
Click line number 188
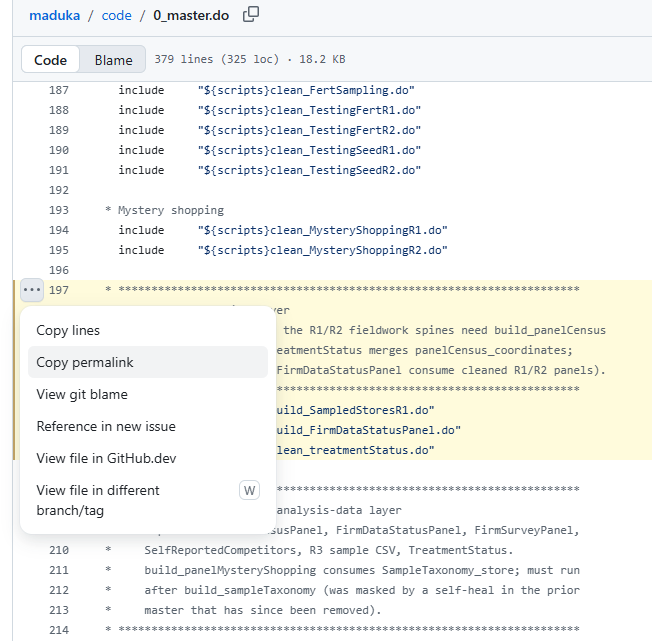point(59,110)
